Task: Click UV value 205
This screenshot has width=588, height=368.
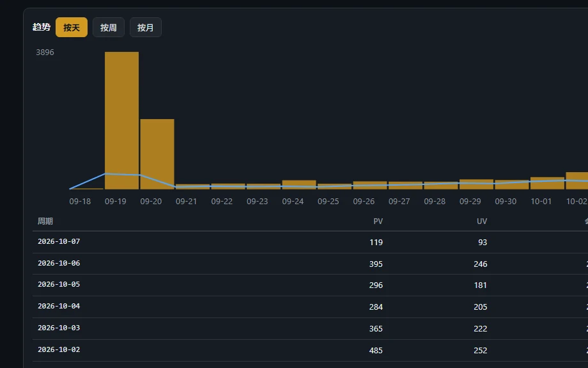Action: tap(481, 307)
